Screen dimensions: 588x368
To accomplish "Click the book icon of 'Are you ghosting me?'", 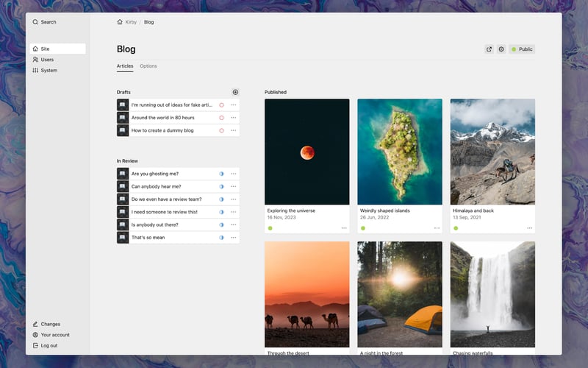I will click(x=123, y=174).
